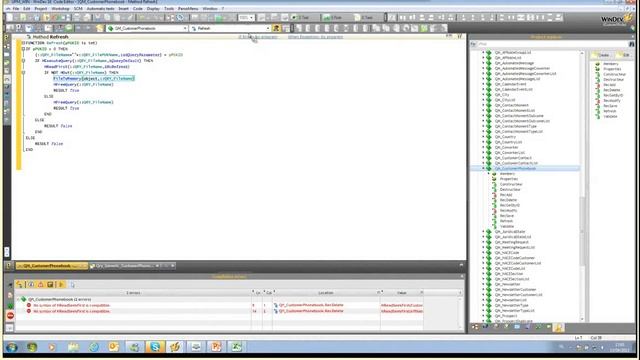
Task: Click the warning triangle filter icon
Action: pos(40,284)
